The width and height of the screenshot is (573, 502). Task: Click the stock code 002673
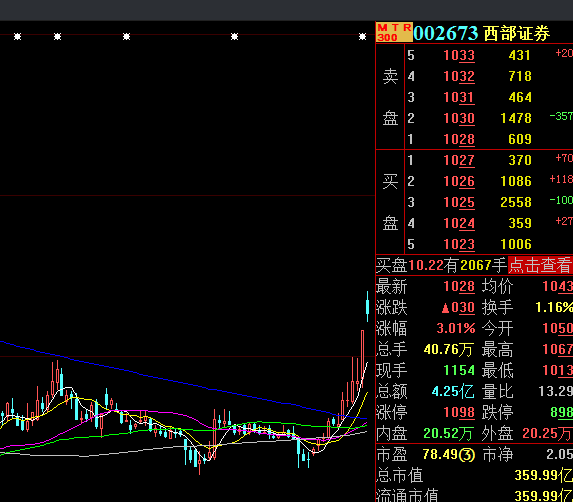[446, 33]
